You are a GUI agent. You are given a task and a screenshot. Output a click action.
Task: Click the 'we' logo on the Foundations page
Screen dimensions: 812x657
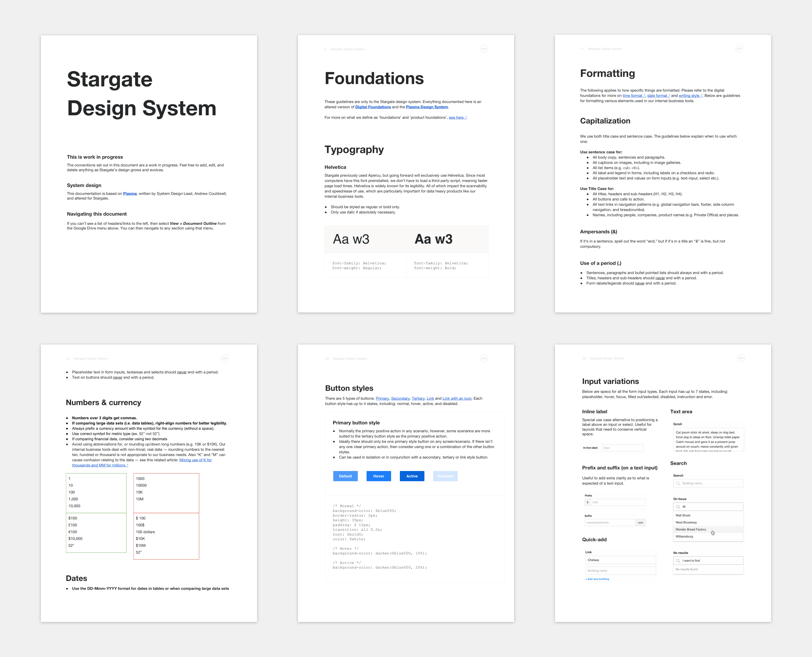click(483, 49)
